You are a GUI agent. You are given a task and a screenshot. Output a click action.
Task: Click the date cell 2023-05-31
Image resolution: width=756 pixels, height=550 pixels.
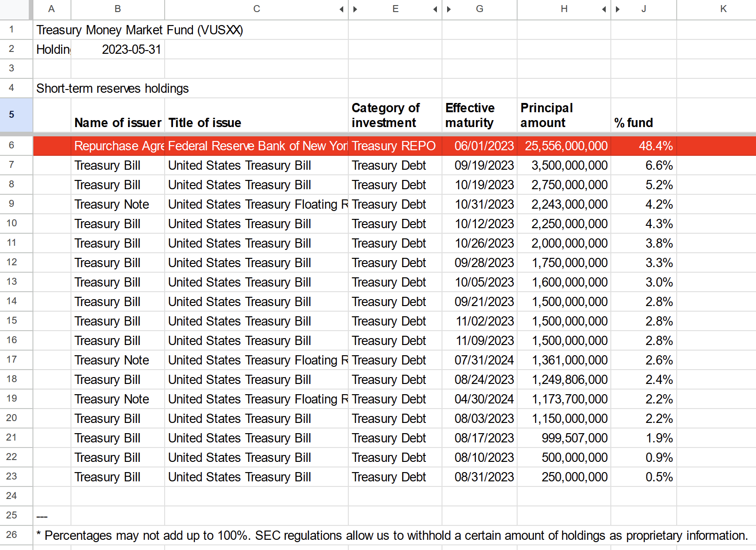(118, 50)
